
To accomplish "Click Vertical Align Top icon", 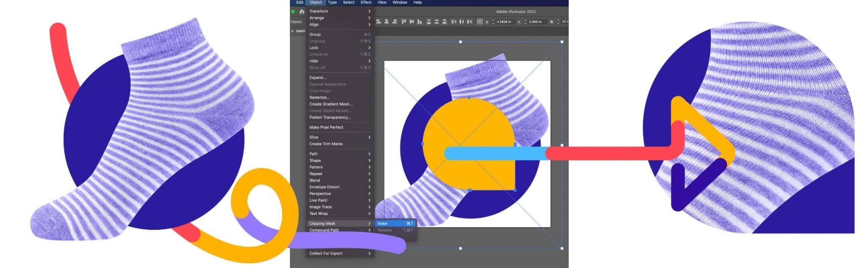I will (404, 21).
